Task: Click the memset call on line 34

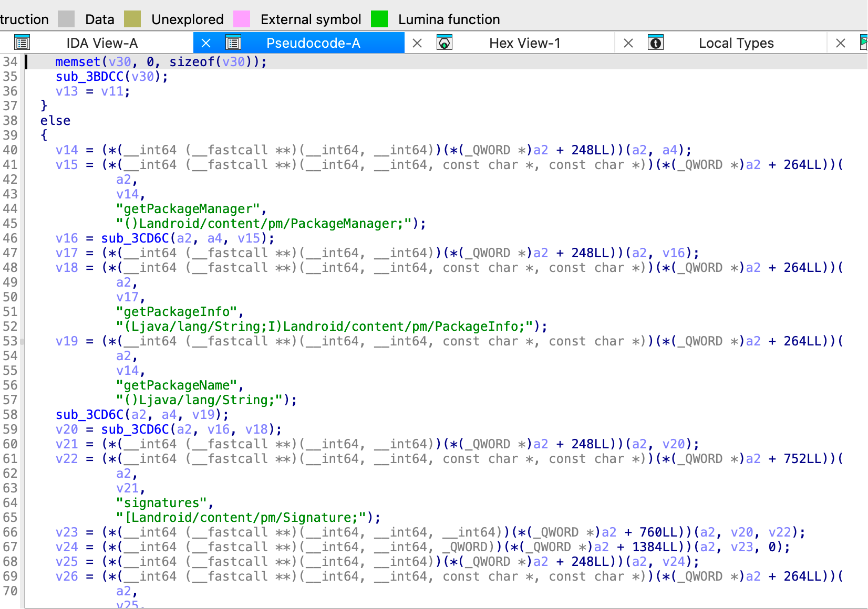Action: [x=78, y=62]
